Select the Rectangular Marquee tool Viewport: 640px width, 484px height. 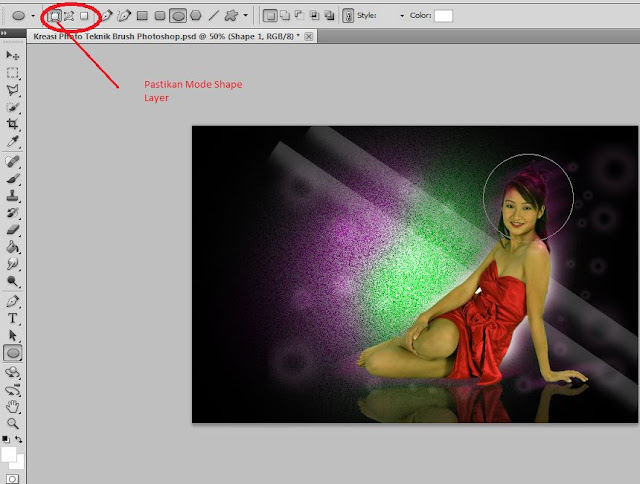[x=13, y=73]
